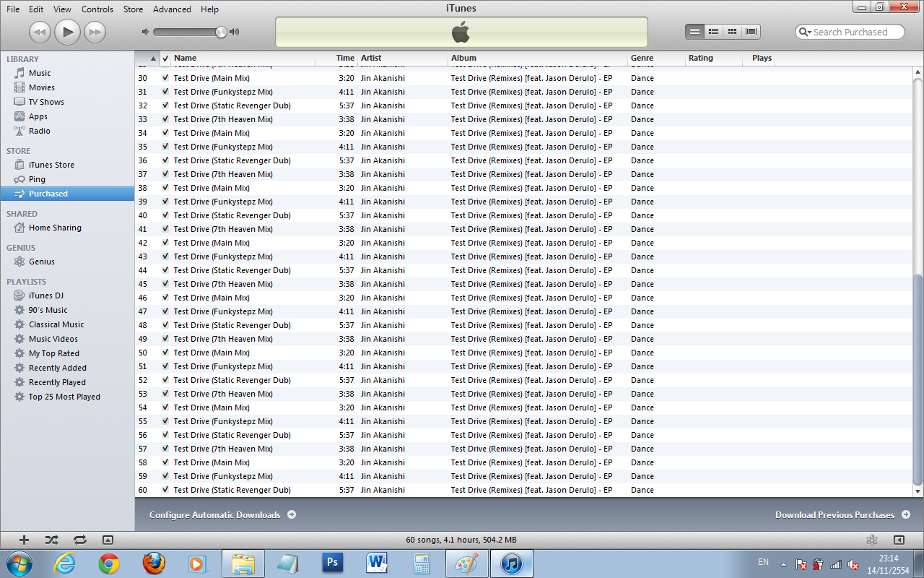
Task: Open Ping icon in sidebar
Action: pyautogui.click(x=19, y=179)
